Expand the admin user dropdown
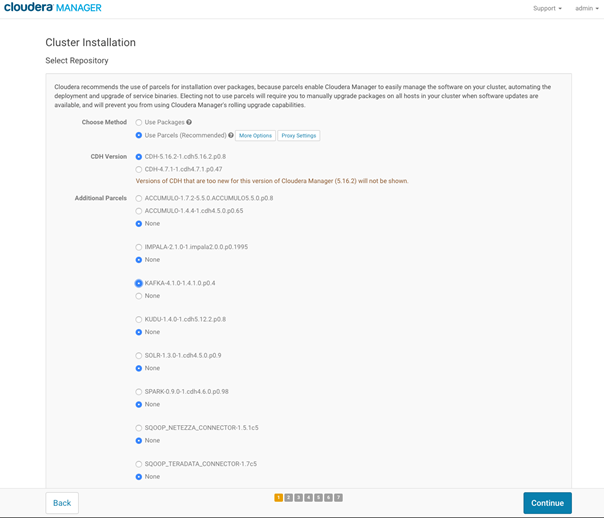The width and height of the screenshot is (604, 518). click(587, 8)
